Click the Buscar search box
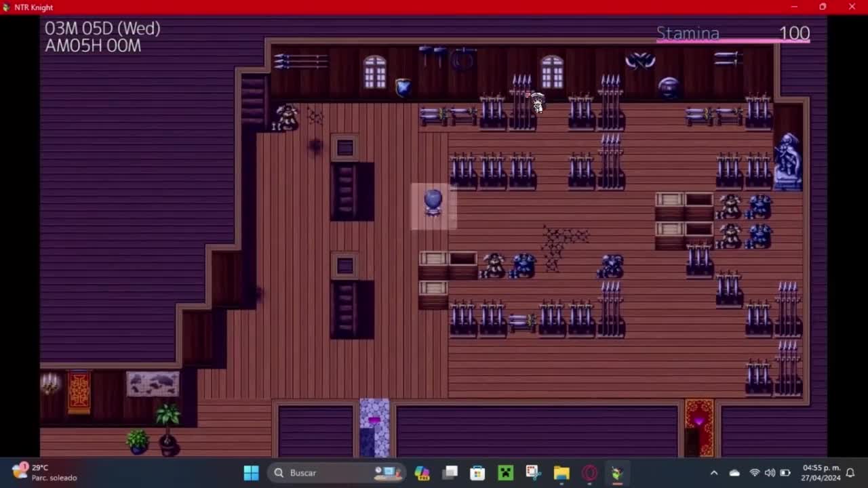Image resolution: width=868 pixels, height=488 pixels. (337, 472)
